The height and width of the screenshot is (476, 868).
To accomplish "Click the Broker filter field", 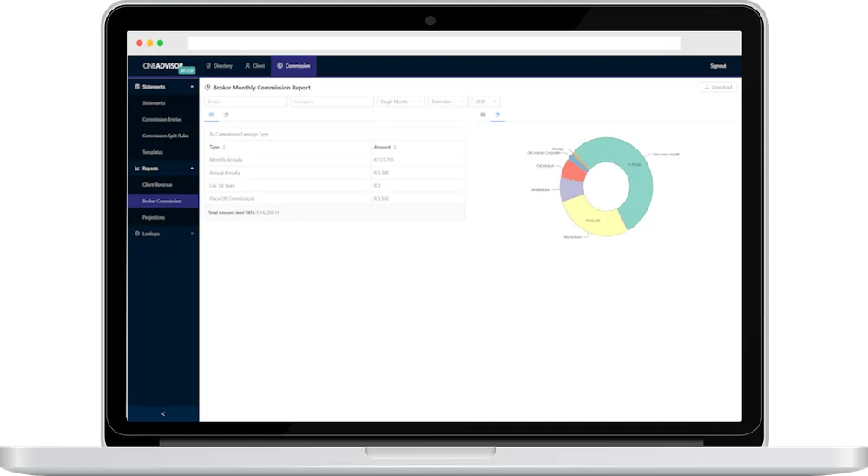I will tap(246, 102).
